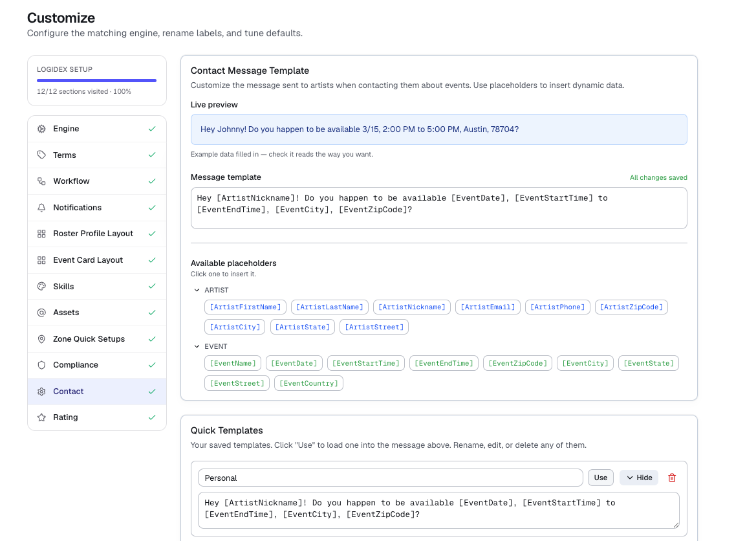Insert the [ArtistZipCode] placeholder
Image resolution: width=756 pixels, height=541 pixels.
631,307
